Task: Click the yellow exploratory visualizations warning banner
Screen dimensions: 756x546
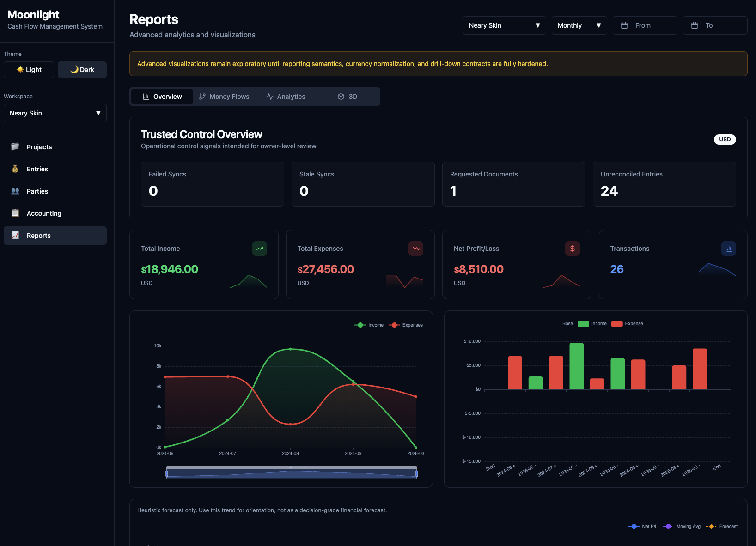Action: (x=439, y=64)
